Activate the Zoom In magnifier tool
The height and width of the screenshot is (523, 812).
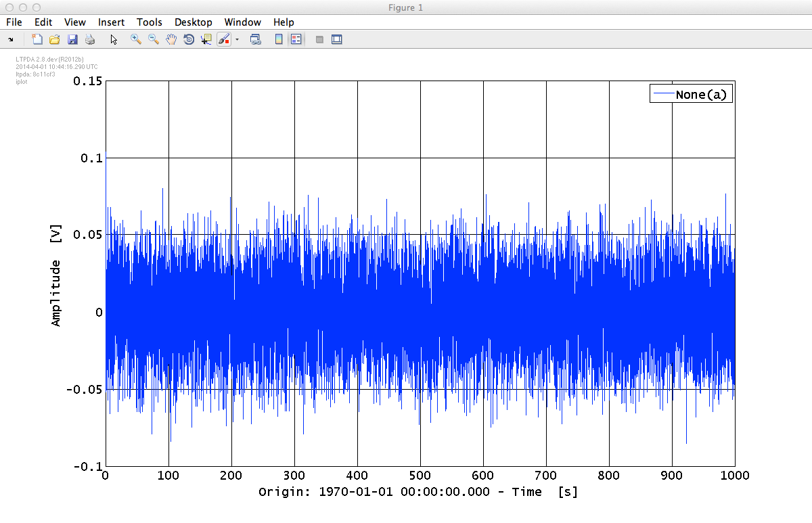tap(136, 40)
